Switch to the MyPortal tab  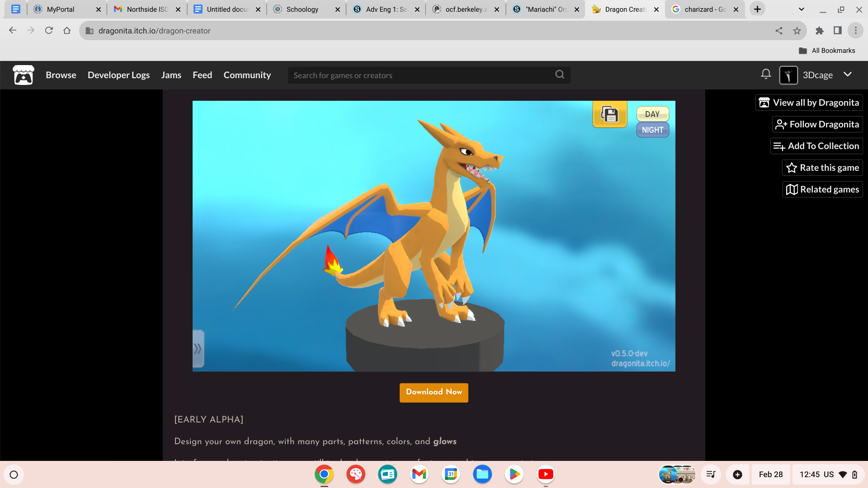click(67, 9)
